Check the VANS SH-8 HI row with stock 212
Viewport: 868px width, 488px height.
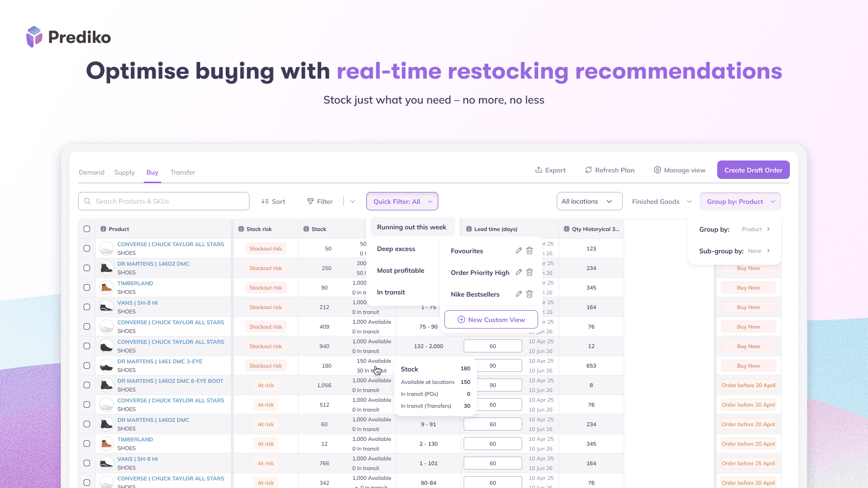[x=87, y=307]
